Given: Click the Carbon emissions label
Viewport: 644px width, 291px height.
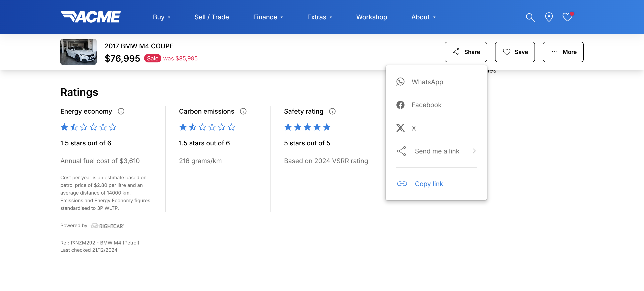Looking at the screenshot, I should tap(206, 111).
